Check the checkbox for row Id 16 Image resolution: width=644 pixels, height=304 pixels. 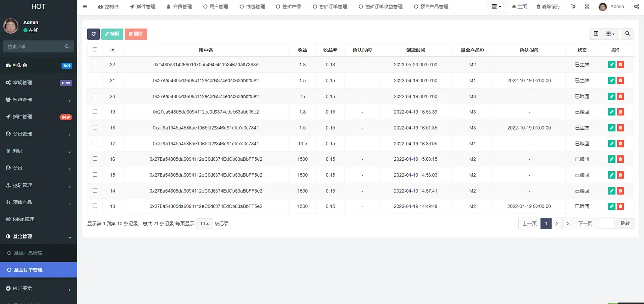[94, 159]
